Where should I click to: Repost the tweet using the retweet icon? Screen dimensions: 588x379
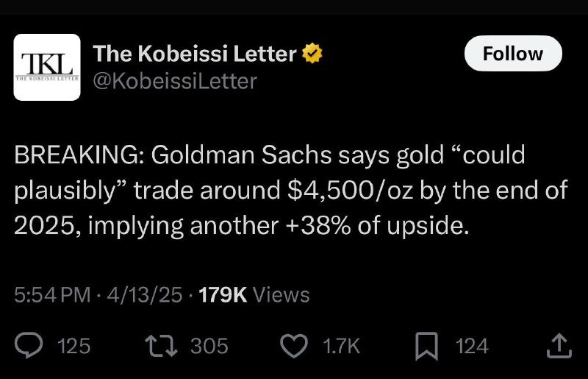pyautogui.click(x=161, y=346)
